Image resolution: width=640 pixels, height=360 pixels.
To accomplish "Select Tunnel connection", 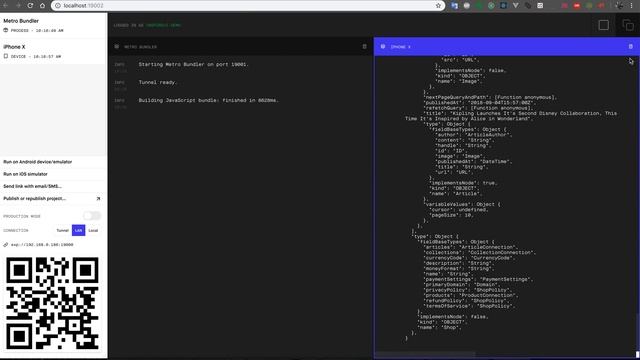I will [x=62, y=231].
